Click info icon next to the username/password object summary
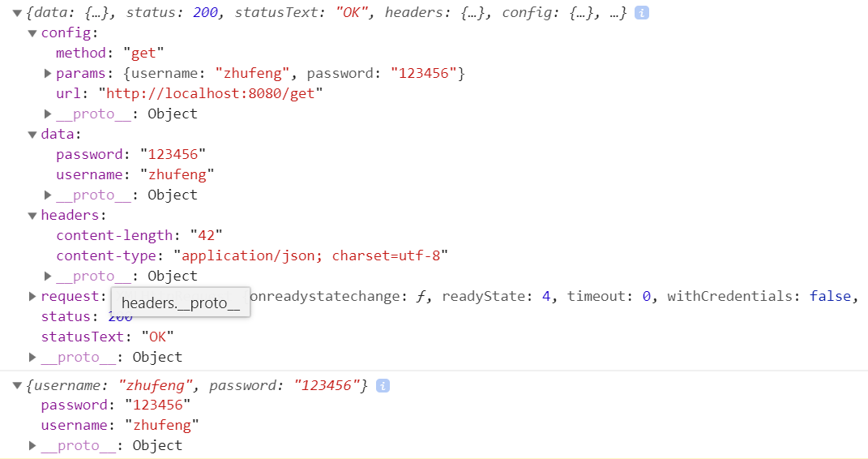868x459 pixels. click(383, 386)
